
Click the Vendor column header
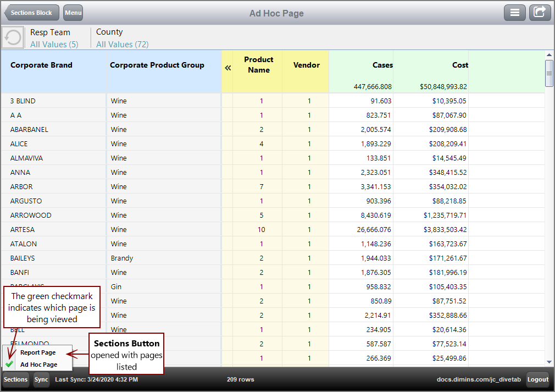click(305, 65)
